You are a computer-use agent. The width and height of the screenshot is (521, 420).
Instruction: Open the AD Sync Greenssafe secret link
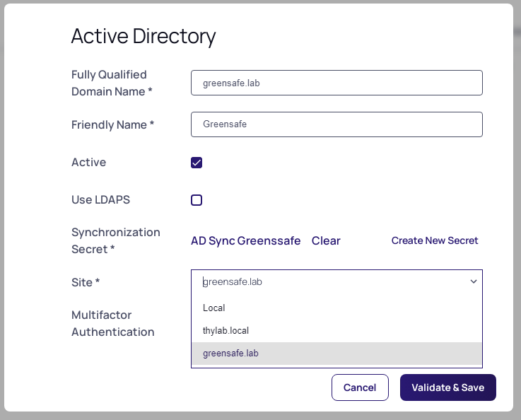(245, 240)
